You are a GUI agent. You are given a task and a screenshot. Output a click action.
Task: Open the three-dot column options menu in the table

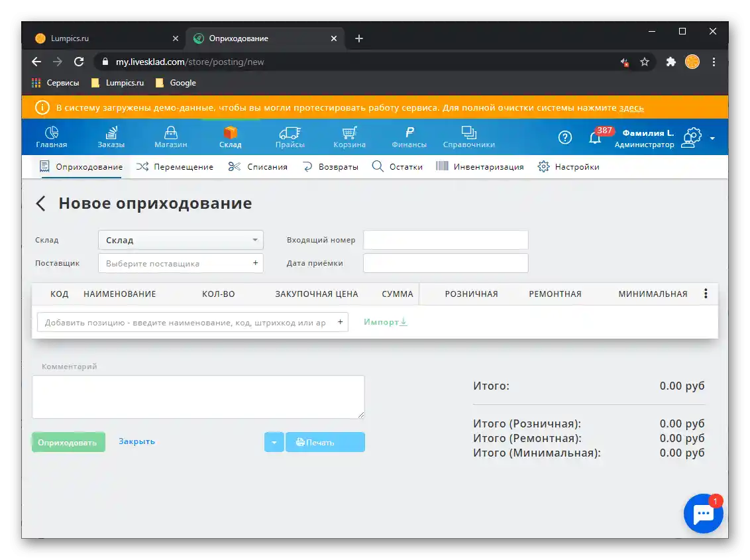tap(706, 293)
